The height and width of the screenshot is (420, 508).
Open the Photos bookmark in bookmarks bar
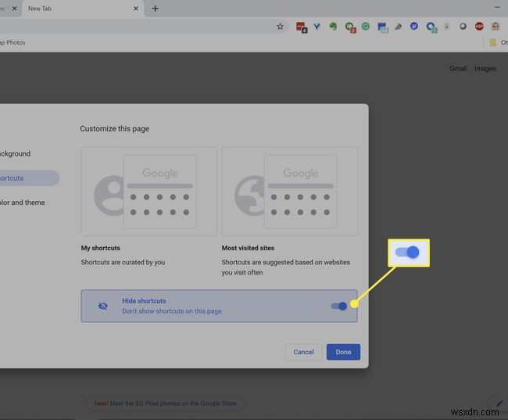(13, 42)
